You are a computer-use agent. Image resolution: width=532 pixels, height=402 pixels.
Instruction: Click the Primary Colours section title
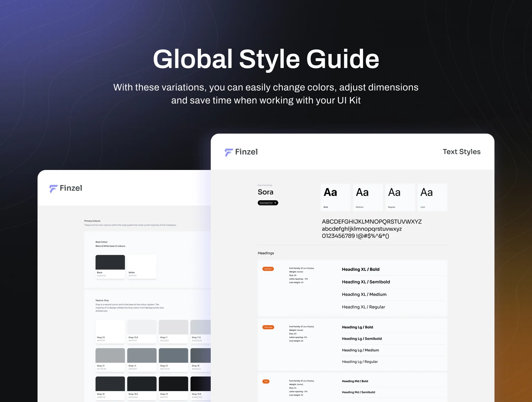92,221
